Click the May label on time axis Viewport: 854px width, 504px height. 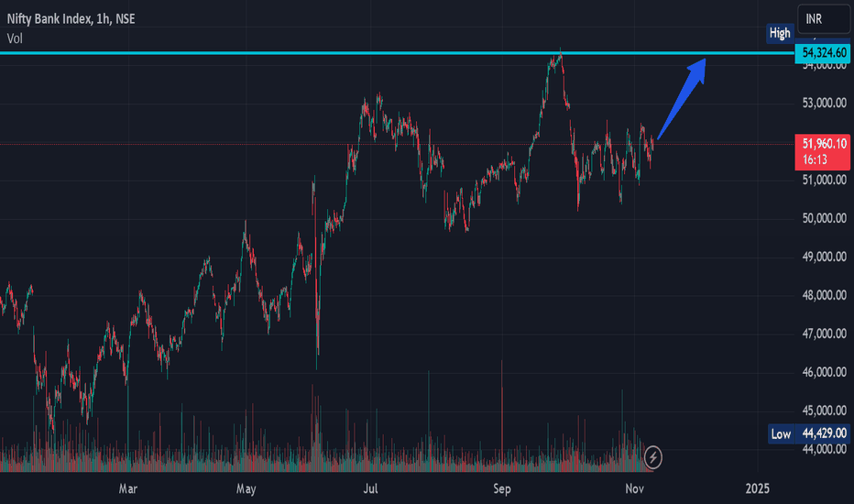(x=246, y=488)
